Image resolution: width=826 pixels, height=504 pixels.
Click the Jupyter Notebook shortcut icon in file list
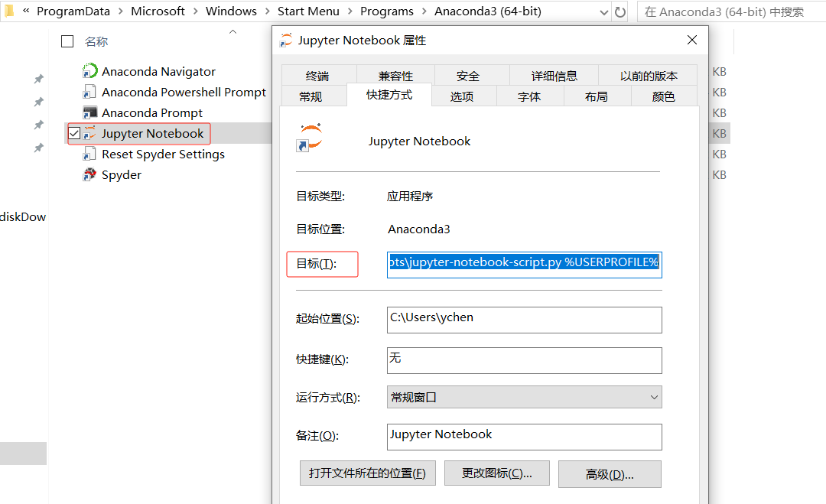(x=90, y=133)
